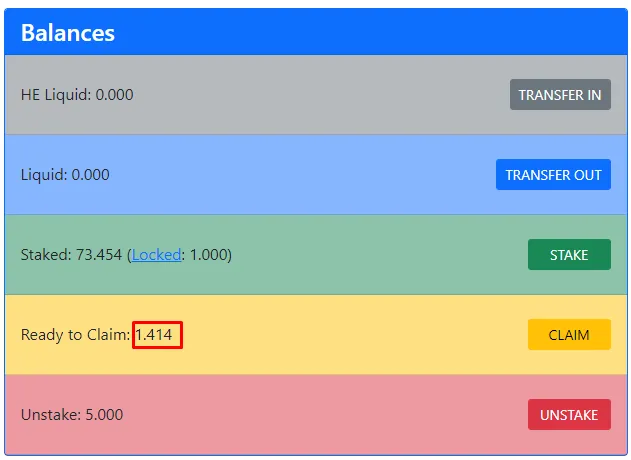The height and width of the screenshot is (460, 631).
Task: Click the Ready to Claim label
Action: tap(75, 335)
